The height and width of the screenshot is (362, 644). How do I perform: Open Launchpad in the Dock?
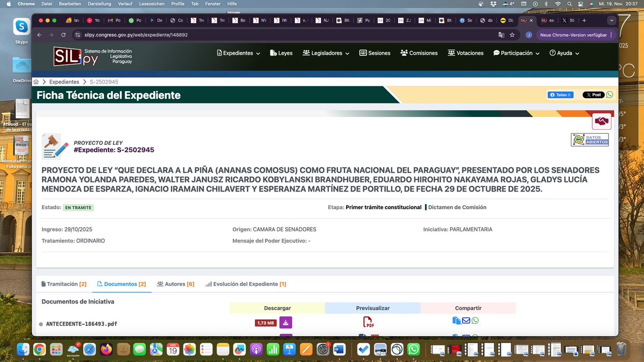click(x=56, y=350)
